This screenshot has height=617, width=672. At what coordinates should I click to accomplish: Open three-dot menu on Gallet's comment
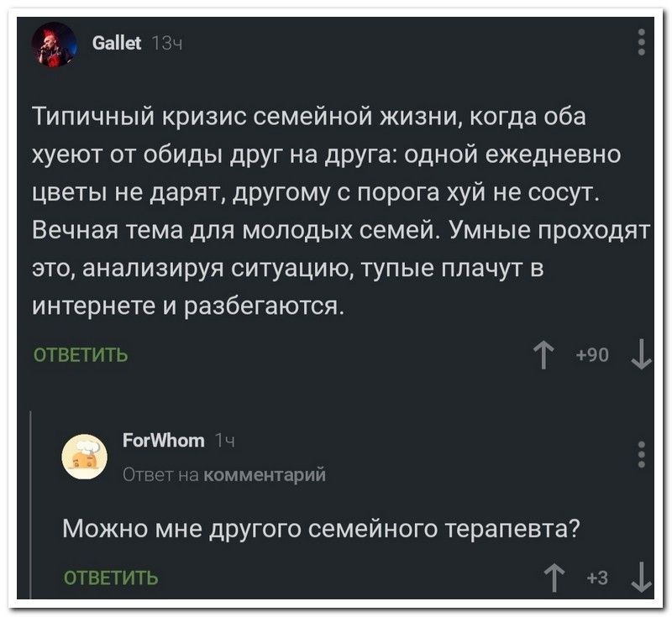(641, 41)
